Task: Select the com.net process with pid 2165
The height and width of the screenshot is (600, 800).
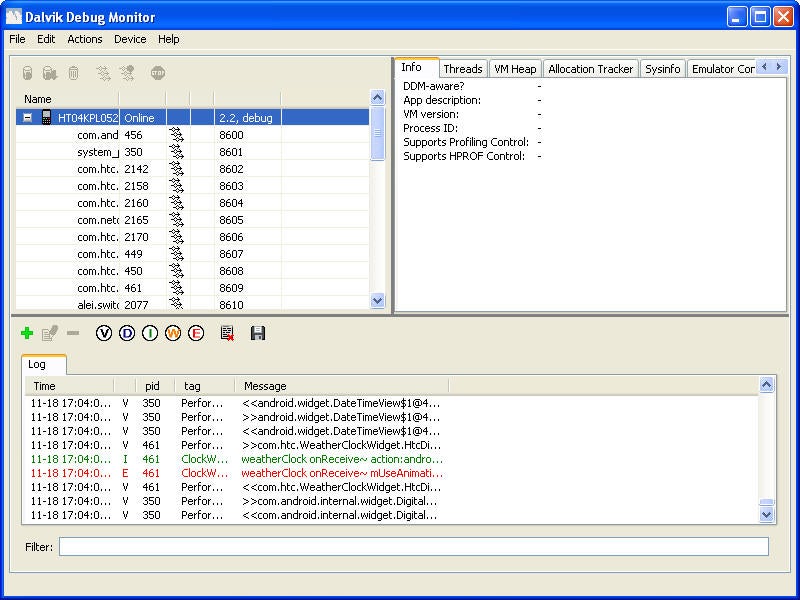Action: point(192,220)
